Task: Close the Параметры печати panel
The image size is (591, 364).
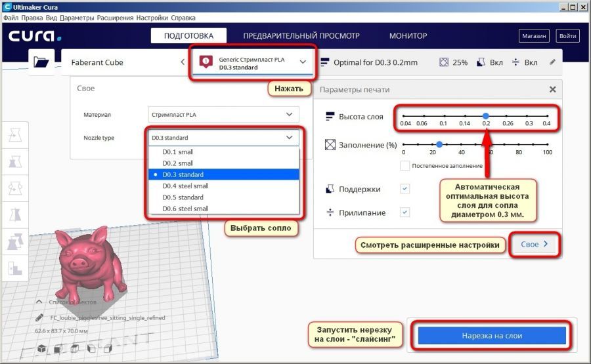Action: (x=552, y=89)
